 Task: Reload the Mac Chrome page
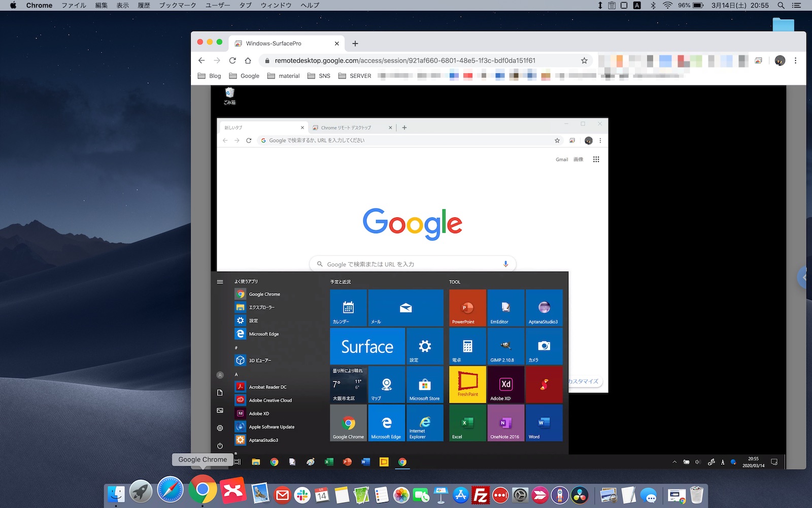click(232, 60)
